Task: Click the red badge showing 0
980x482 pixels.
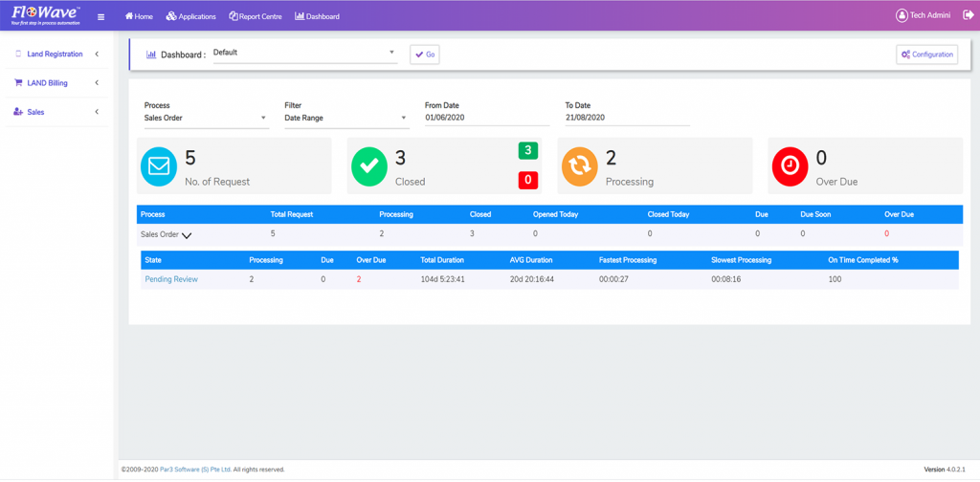Action: click(528, 181)
